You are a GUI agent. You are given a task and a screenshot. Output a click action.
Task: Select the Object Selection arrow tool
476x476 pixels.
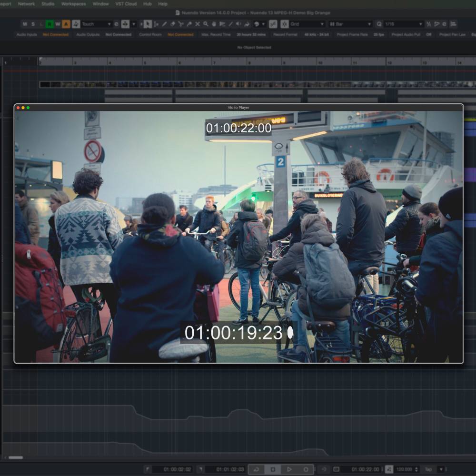(x=148, y=24)
